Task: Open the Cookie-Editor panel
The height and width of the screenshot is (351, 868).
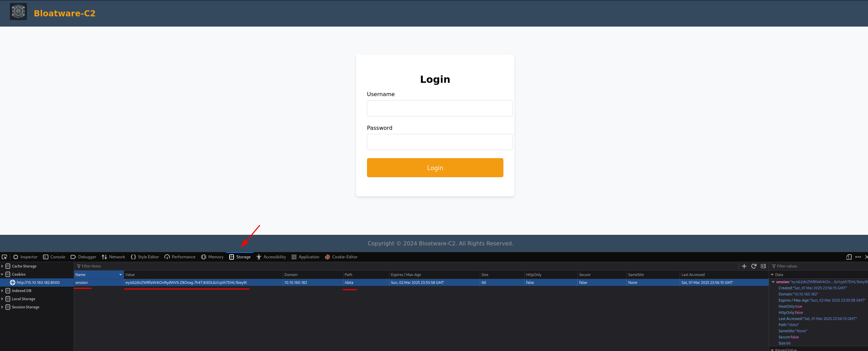Action: pyautogui.click(x=341, y=257)
